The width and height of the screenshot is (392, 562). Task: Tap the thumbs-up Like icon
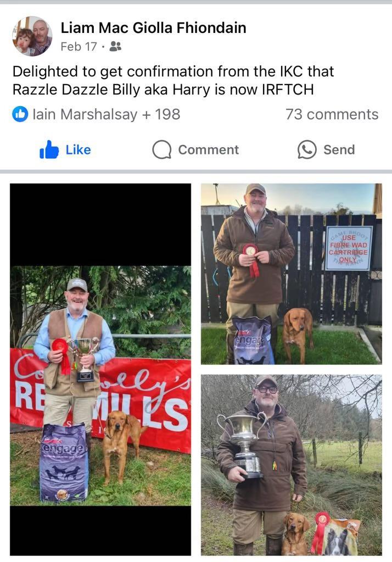click(49, 149)
